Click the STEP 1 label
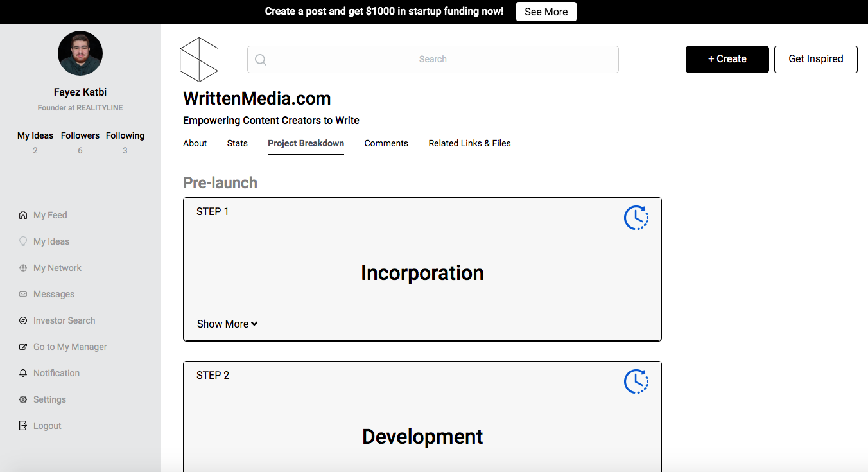The height and width of the screenshot is (472, 868). pos(213,211)
